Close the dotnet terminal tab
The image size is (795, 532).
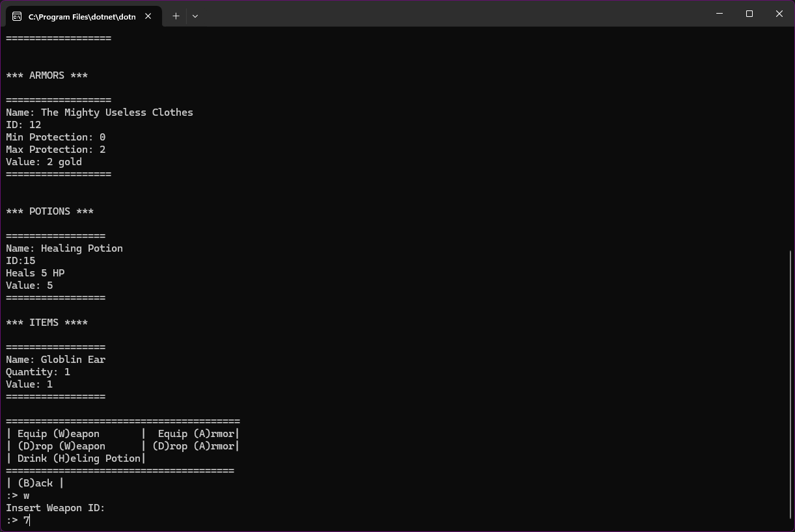pos(148,16)
